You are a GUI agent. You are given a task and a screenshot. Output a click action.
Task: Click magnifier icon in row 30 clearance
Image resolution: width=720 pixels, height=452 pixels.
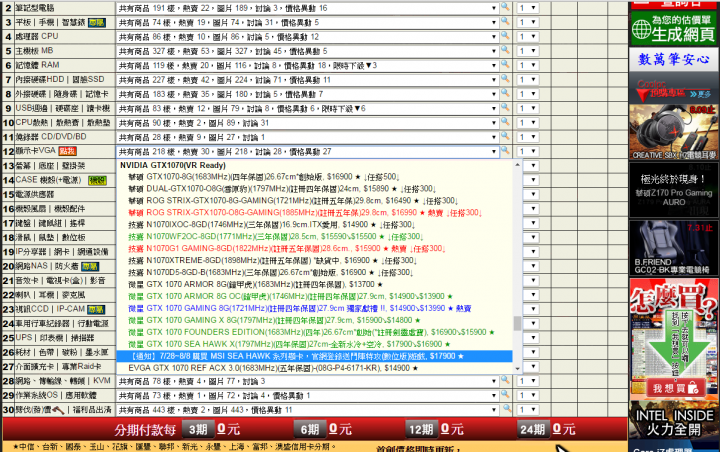[x=506, y=409]
